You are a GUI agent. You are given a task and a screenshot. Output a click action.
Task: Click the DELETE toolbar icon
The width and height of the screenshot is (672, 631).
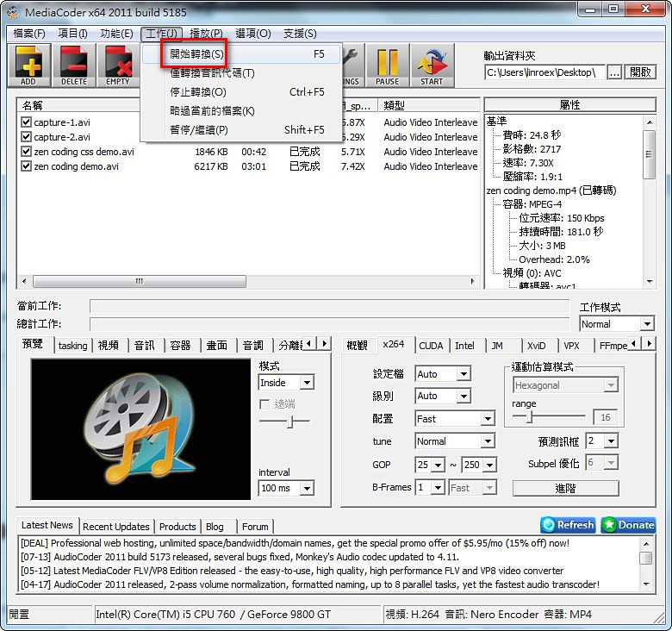[74, 66]
